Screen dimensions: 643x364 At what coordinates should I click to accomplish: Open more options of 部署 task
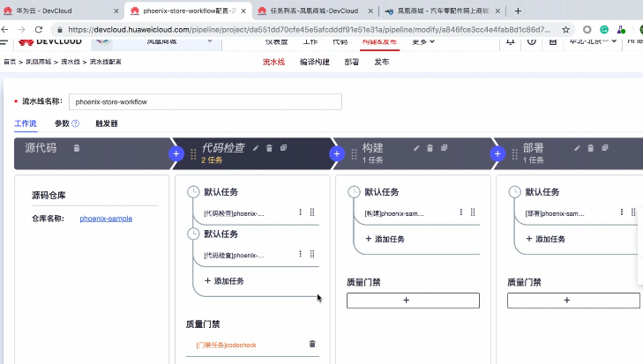tap(622, 212)
